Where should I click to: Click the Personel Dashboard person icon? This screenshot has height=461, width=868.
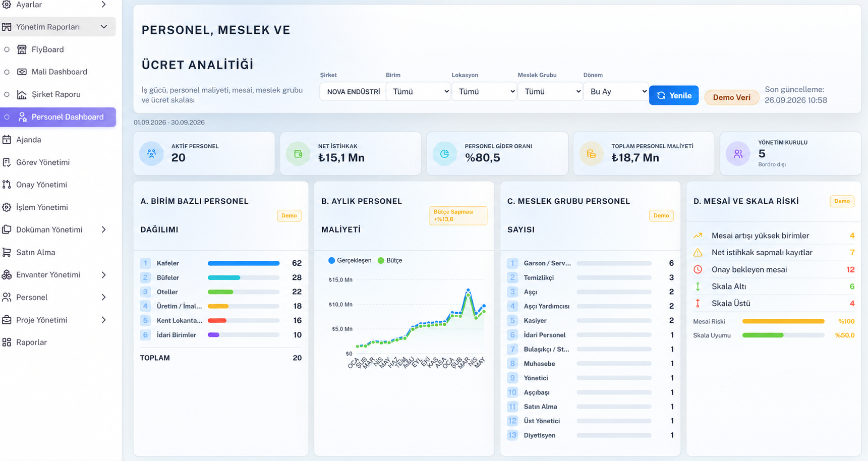click(x=22, y=117)
